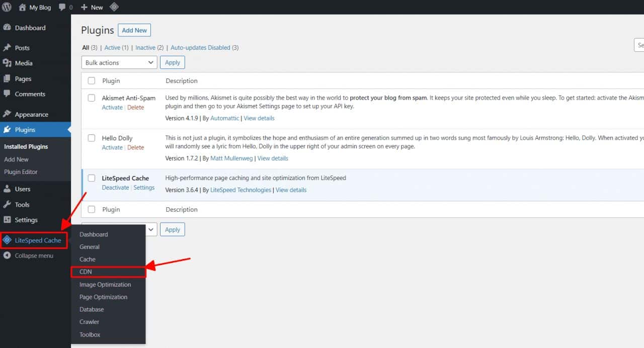Filter plugins by Active

click(x=112, y=48)
